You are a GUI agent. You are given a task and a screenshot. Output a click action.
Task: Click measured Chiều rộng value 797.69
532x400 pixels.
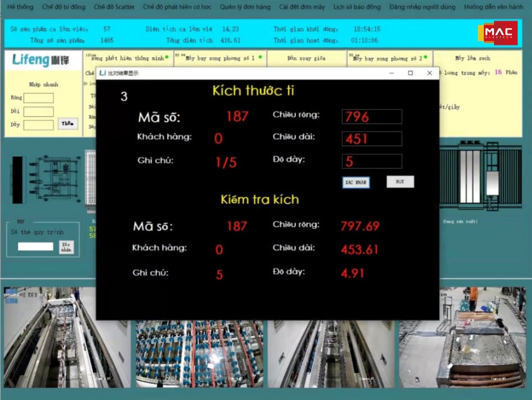(x=360, y=226)
